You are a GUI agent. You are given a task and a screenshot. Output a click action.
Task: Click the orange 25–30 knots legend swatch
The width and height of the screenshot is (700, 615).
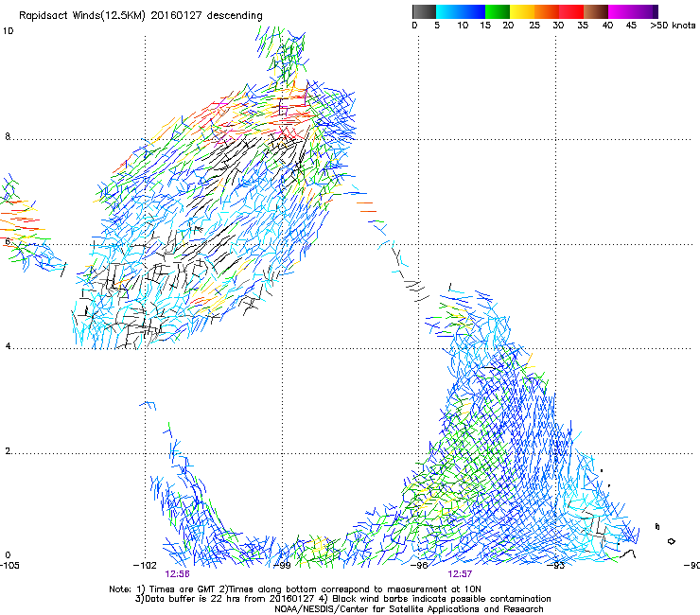point(547,11)
